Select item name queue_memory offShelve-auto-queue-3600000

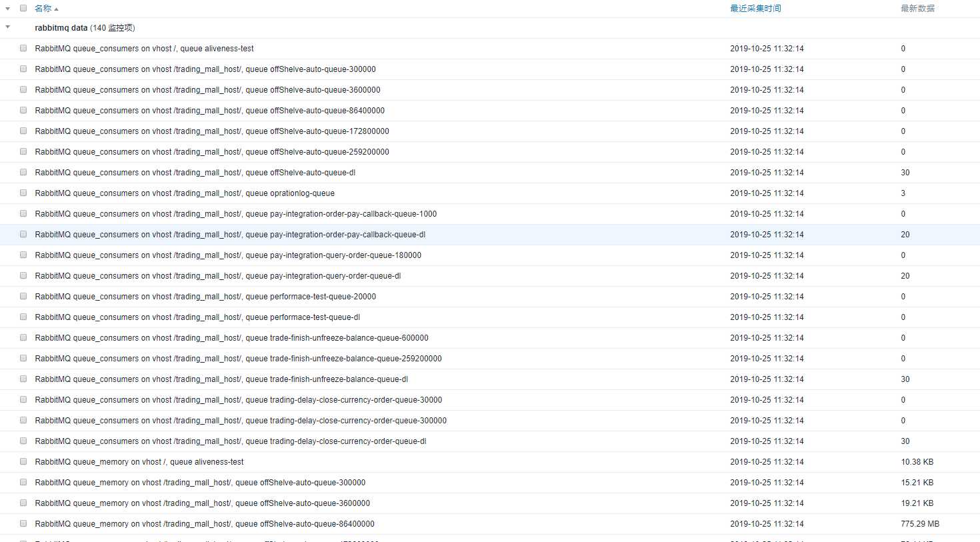tap(203, 503)
